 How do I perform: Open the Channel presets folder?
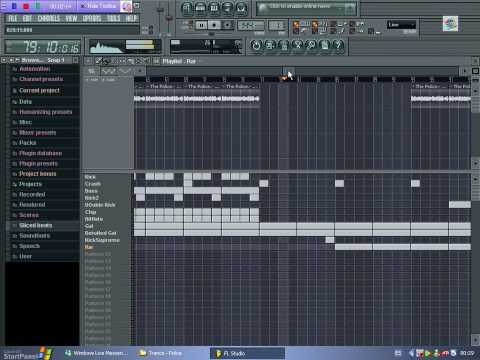coord(41,79)
